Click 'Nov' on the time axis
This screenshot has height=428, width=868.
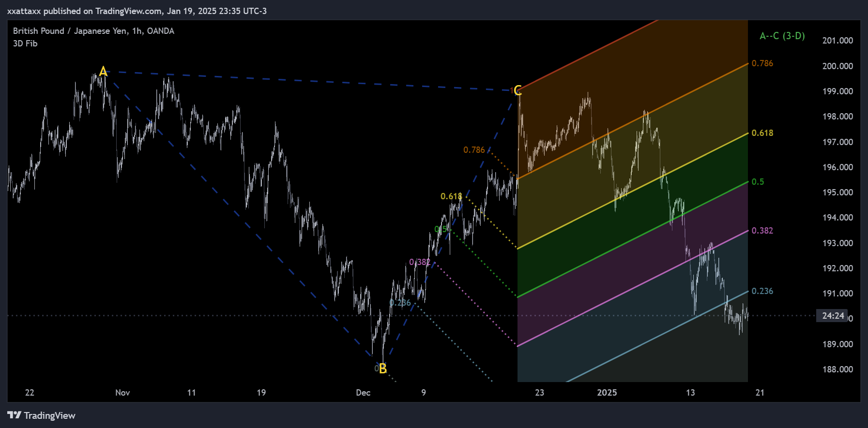click(x=122, y=393)
